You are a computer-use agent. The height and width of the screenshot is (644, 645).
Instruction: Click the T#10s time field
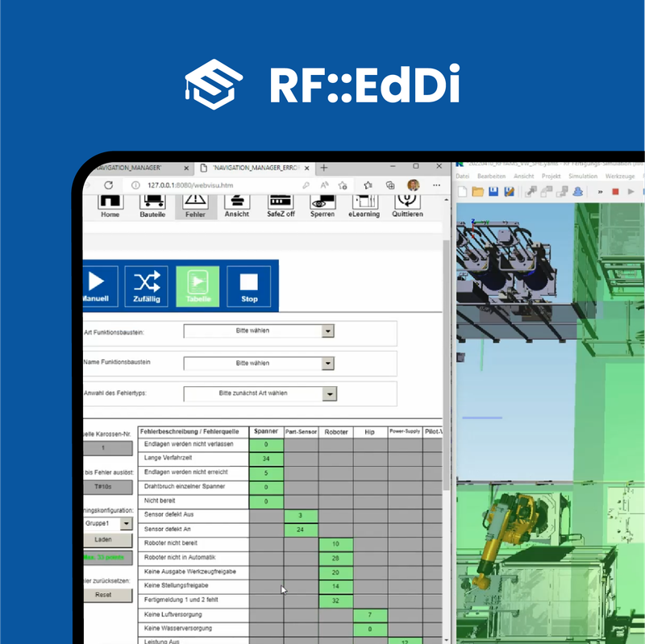[x=108, y=487]
